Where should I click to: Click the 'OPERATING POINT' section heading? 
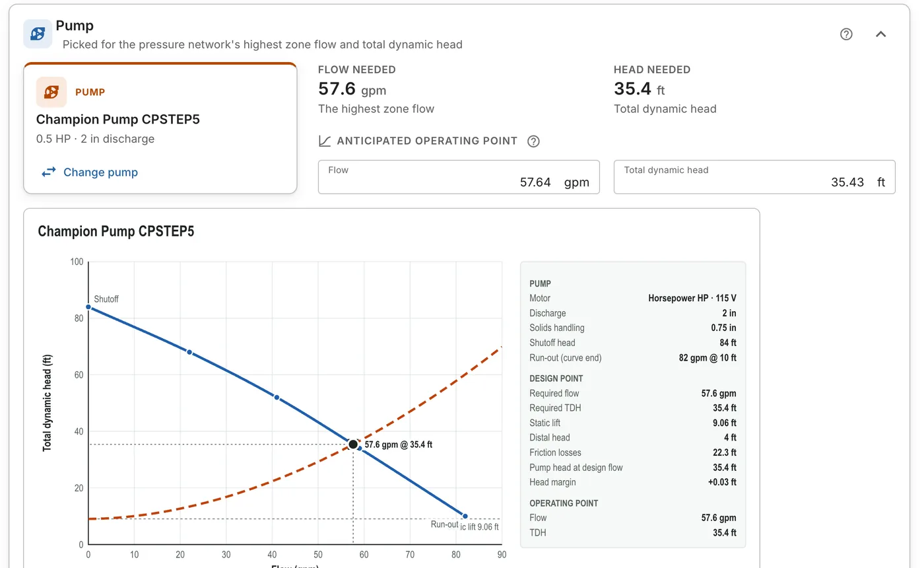[x=564, y=503]
